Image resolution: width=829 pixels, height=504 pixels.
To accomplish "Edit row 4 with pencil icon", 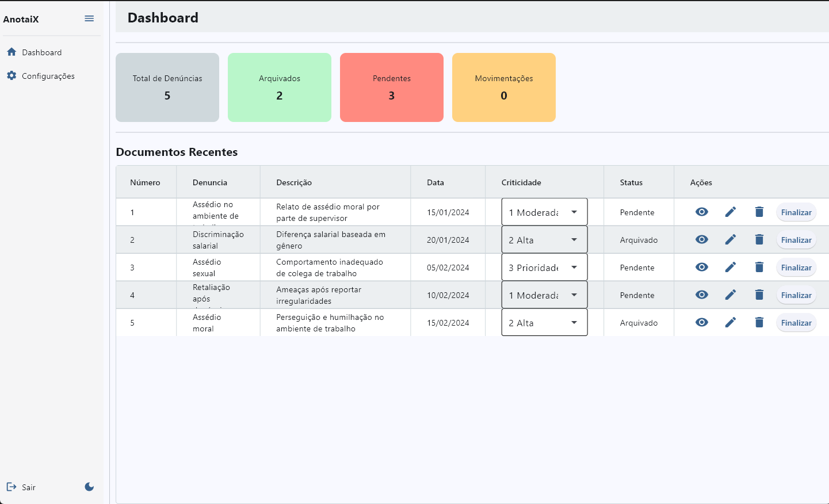I will coord(731,295).
